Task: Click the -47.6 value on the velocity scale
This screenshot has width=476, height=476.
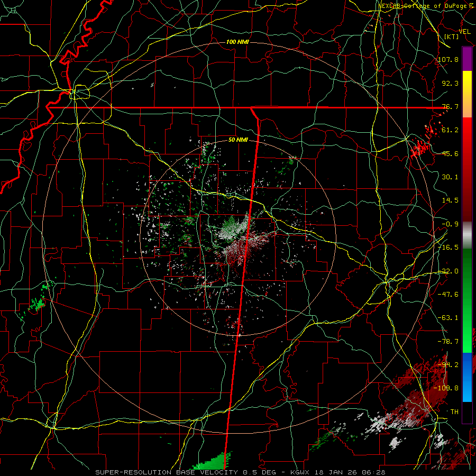Action: 448,295
